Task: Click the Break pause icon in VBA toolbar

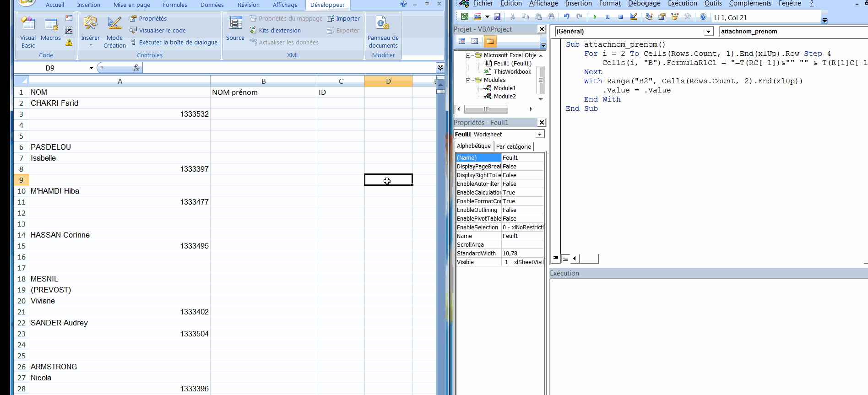Action: [x=608, y=16]
